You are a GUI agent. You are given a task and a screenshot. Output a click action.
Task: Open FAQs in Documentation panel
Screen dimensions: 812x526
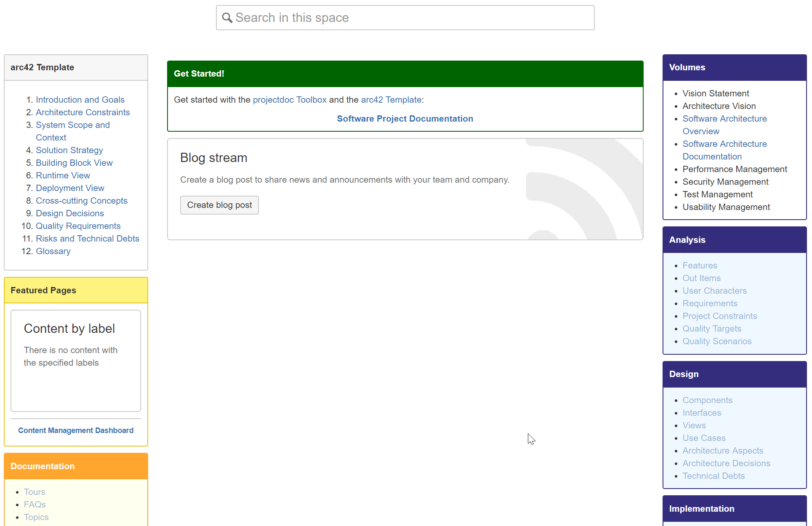pos(35,505)
